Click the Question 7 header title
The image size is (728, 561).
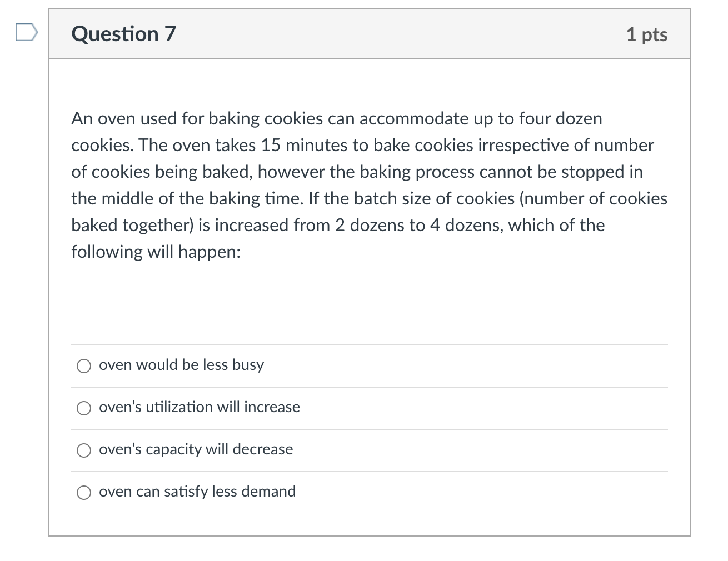123,34
